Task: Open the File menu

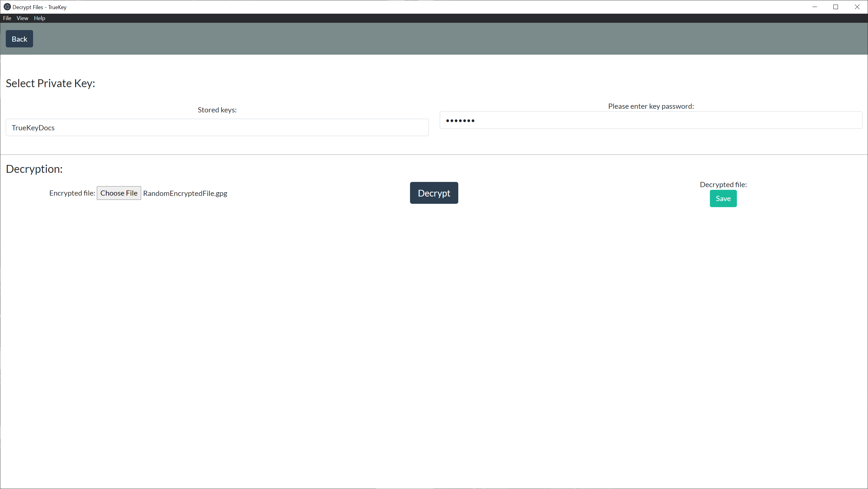Action: (7, 18)
